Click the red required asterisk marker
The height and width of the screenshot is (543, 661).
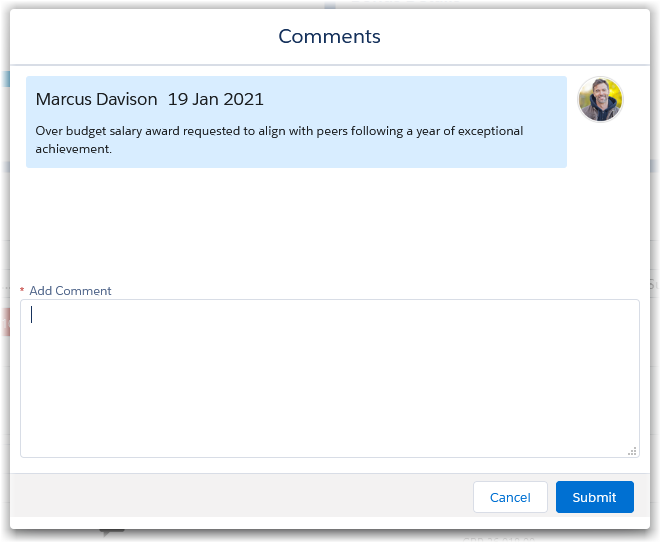(x=22, y=291)
